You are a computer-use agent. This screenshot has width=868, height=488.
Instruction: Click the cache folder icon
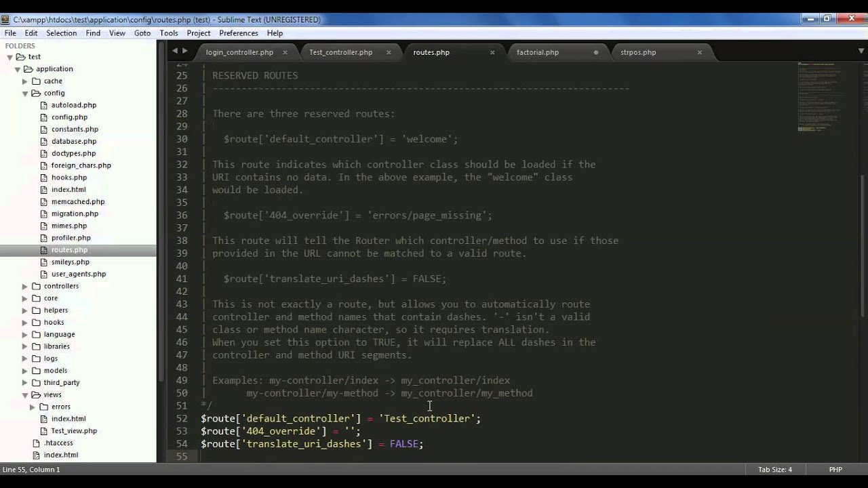36,81
